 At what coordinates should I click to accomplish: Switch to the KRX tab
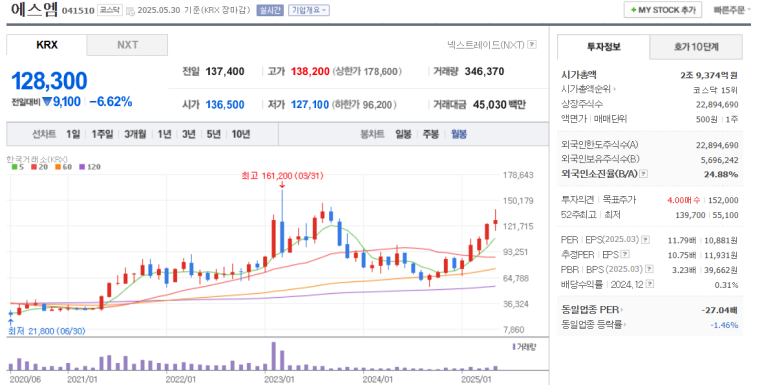pyautogui.click(x=47, y=45)
